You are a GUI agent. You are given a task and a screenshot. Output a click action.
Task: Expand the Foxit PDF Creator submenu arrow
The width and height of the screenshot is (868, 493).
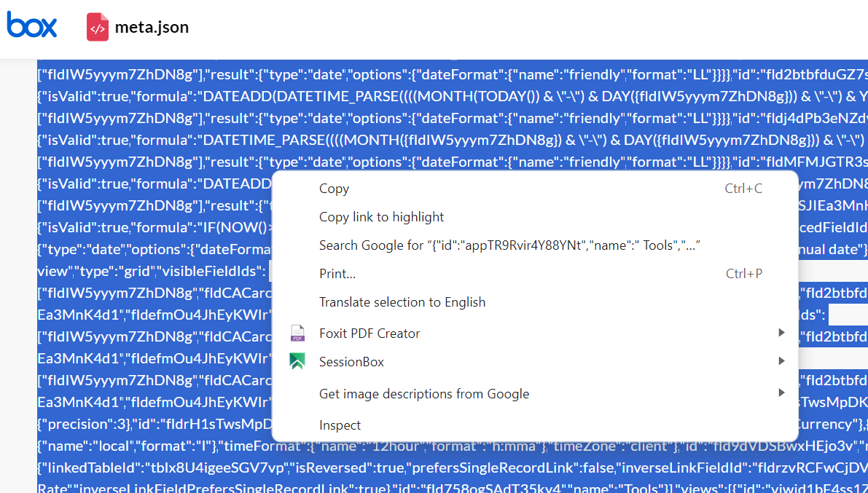click(781, 333)
